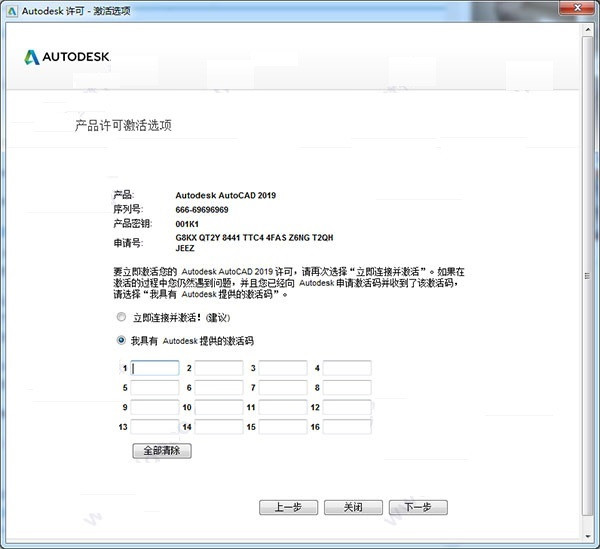
Task: Focus activation code field 2
Action: 219,368
